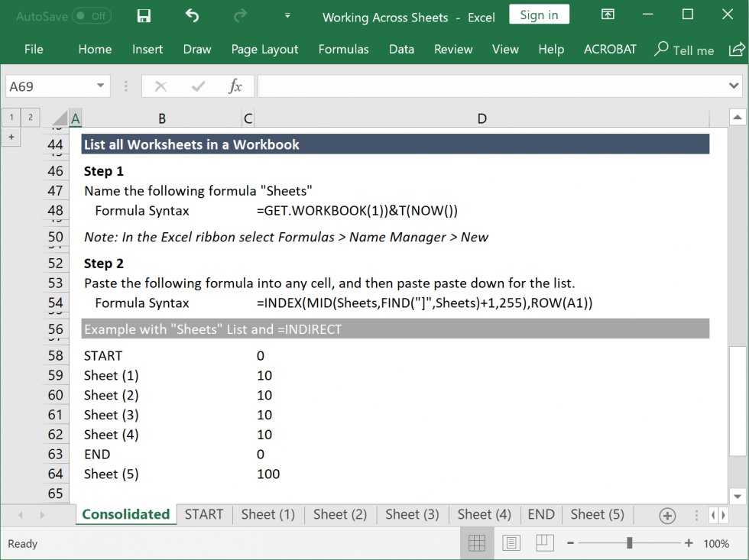Click the Save icon on Quick Access Toolbar
This screenshot has width=749, height=560.
point(143,15)
